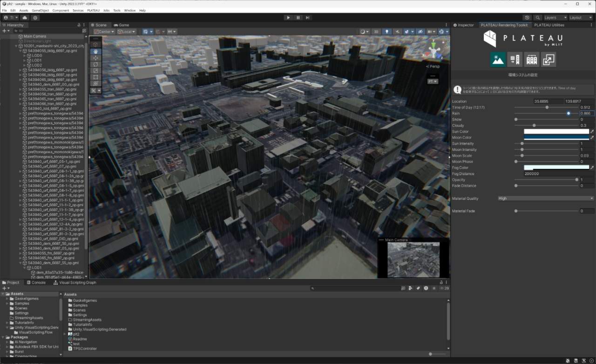This screenshot has height=364, width=596.
Task: Open the Local rotation dropdown
Action: (x=126, y=32)
